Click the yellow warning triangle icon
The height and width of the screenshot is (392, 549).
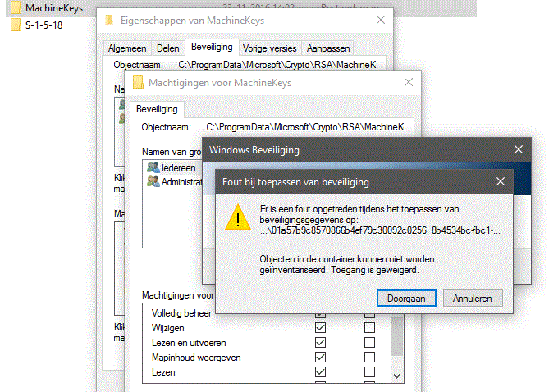pyautogui.click(x=238, y=217)
